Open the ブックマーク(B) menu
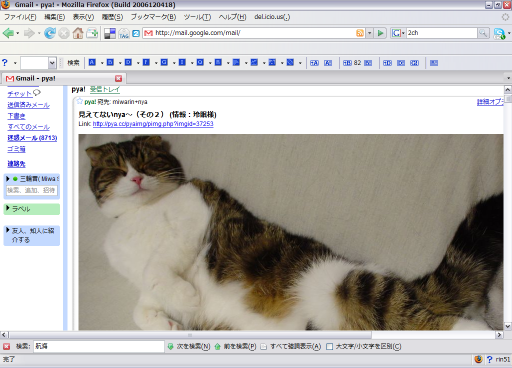Viewport: 512px width, 368px height. [153, 17]
